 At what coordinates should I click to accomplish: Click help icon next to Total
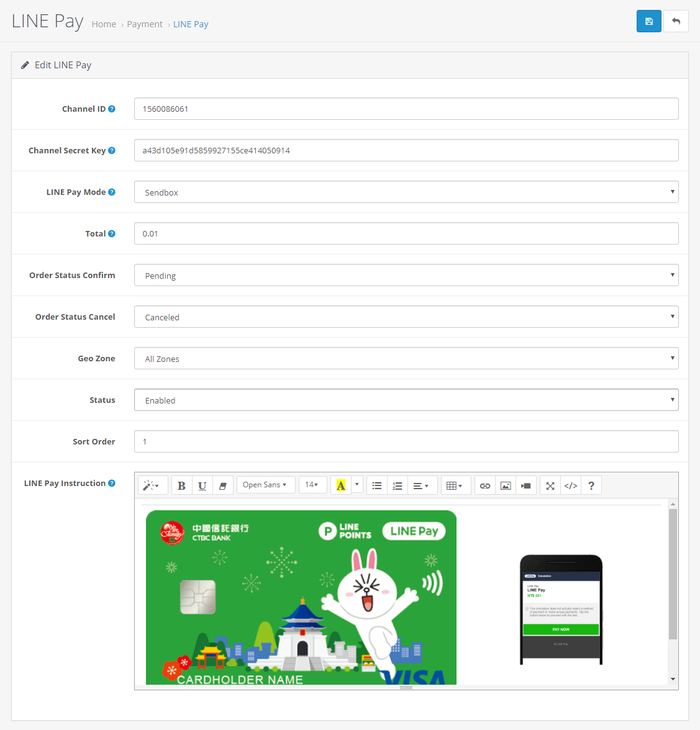(112, 233)
